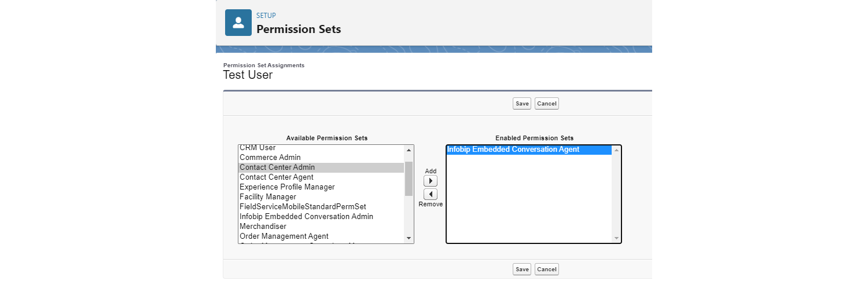
Task: Click Available list scroll-down arrow
Action: point(409,238)
